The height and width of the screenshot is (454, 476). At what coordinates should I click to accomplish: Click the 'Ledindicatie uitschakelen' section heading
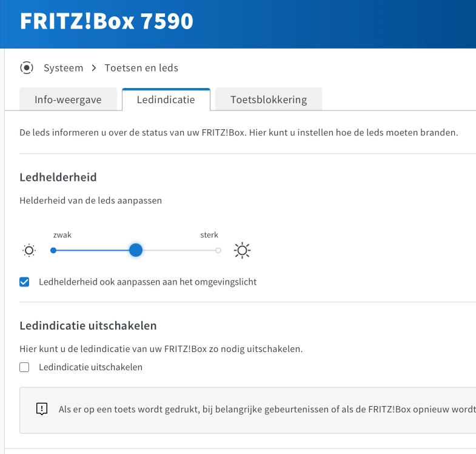[x=88, y=325]
